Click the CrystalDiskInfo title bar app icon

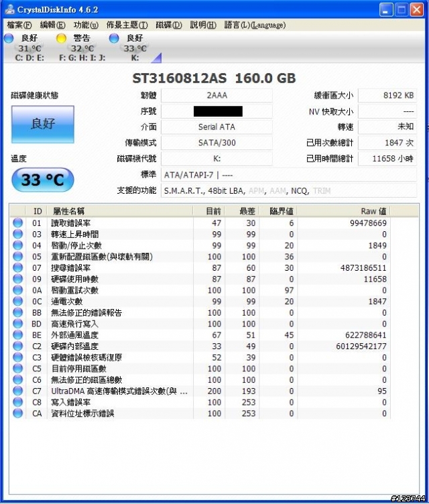(10, 9)
